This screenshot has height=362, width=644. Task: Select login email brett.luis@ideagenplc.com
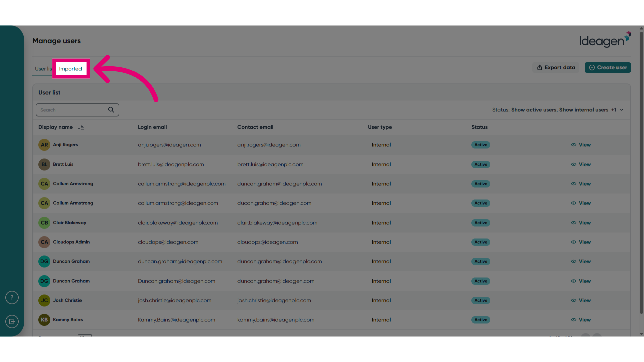click(171, 164)
